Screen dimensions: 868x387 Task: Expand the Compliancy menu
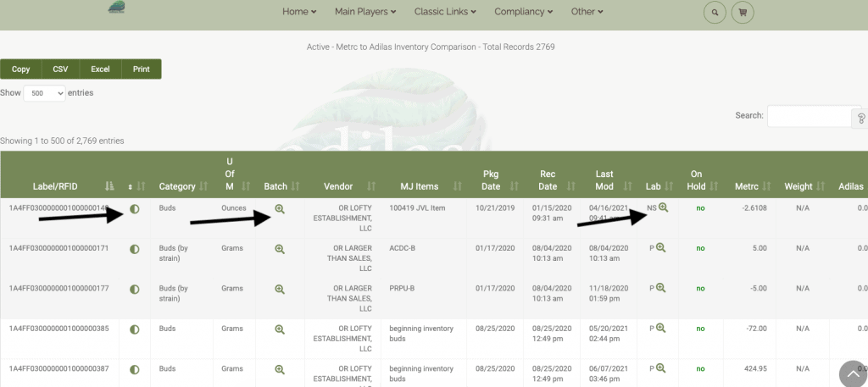[x=524, y=12]
